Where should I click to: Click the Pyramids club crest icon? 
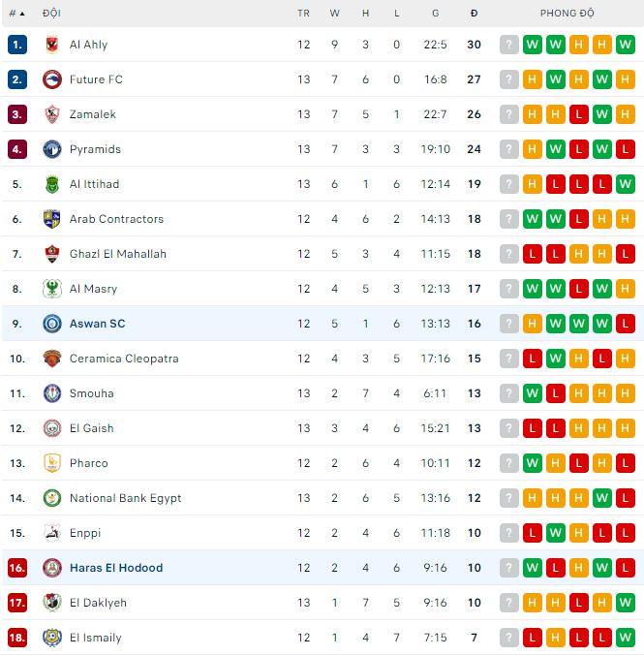pos(51,149)
